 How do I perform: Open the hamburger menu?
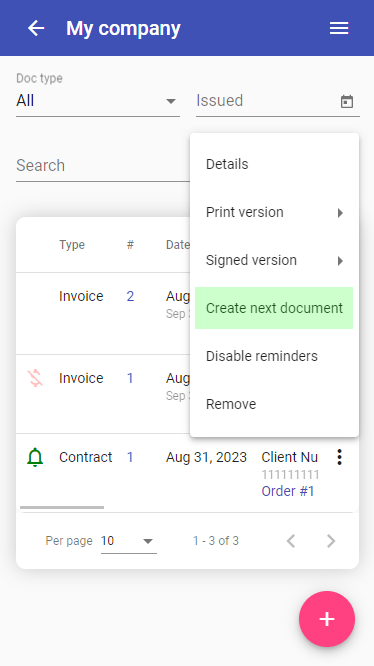coord(339,28)
